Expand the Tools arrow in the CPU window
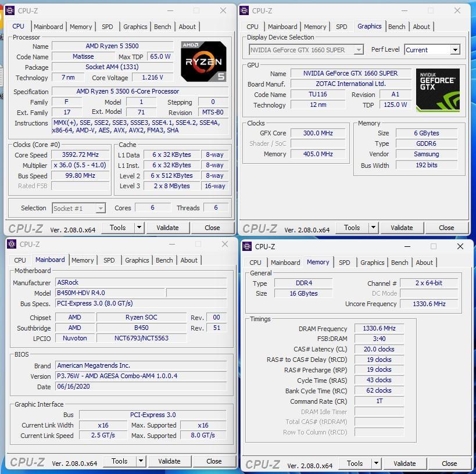This screenshot has height=474, width=476. 139,227
